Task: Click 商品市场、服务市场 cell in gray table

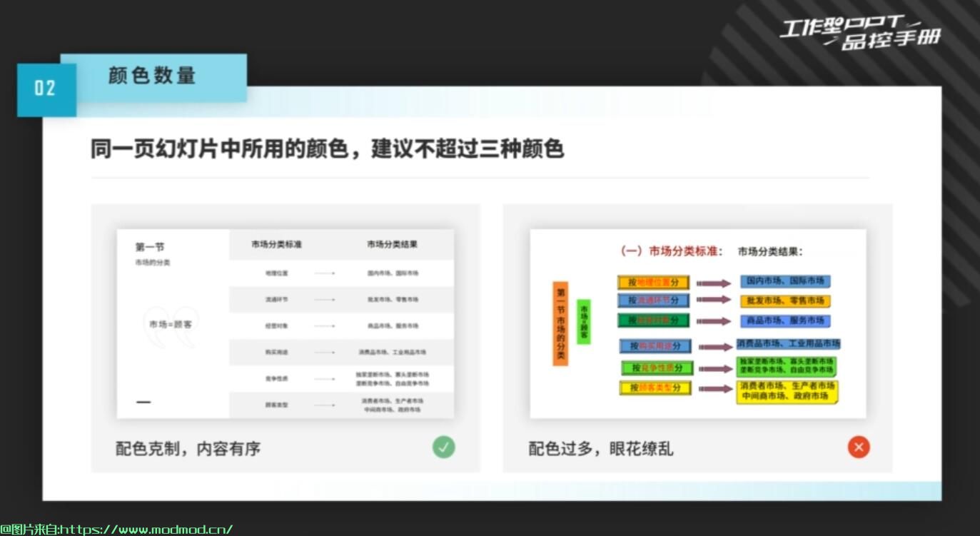Action: click(393, 326)
